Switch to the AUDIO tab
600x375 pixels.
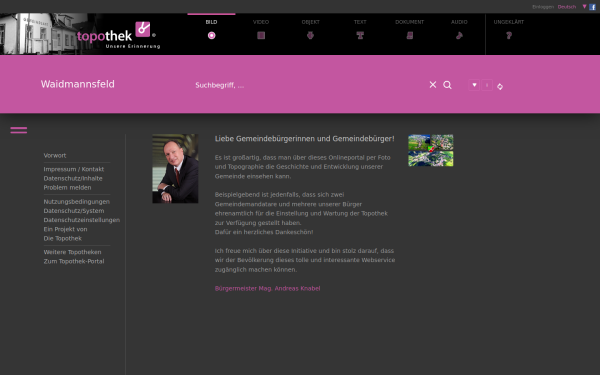click(459, 22)
